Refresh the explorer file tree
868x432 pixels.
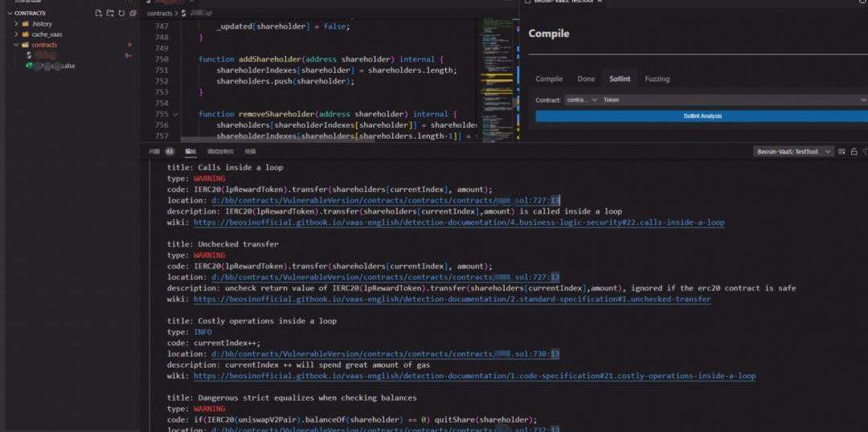121,13
